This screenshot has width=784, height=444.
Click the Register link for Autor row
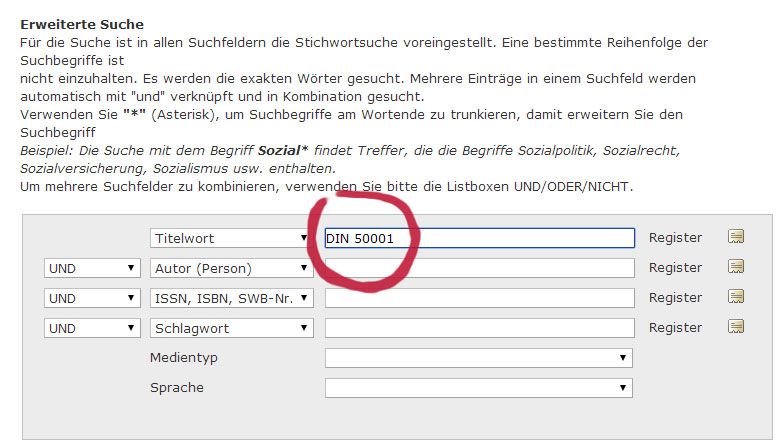(x=675, y=268)
